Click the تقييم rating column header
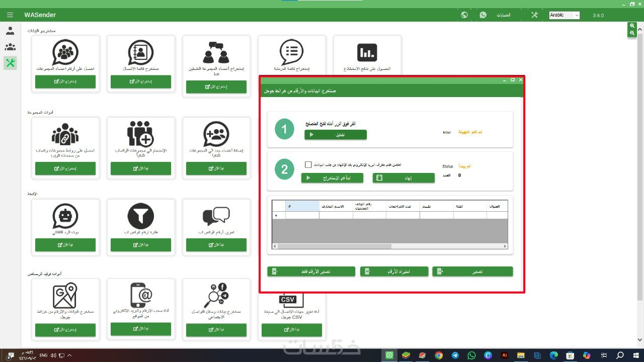The height and width of the screenshot is (362, 644). (x=437, y=206)
